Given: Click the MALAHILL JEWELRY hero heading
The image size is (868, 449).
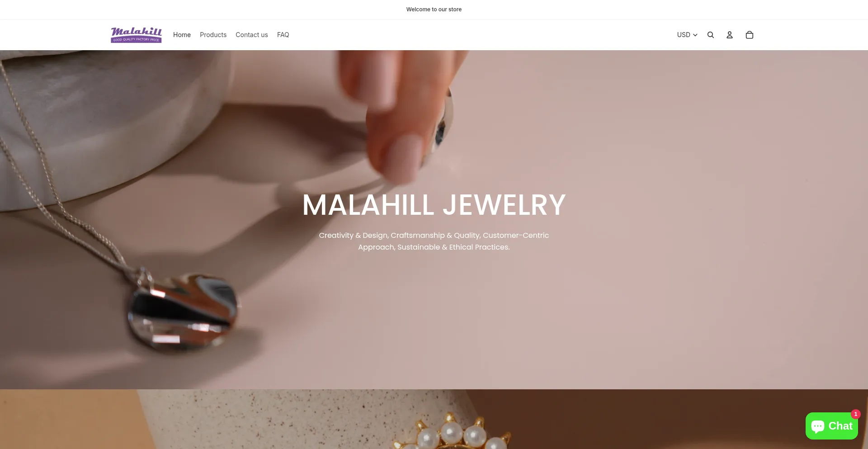Looking at the screenshot, I should click(434, 205).
